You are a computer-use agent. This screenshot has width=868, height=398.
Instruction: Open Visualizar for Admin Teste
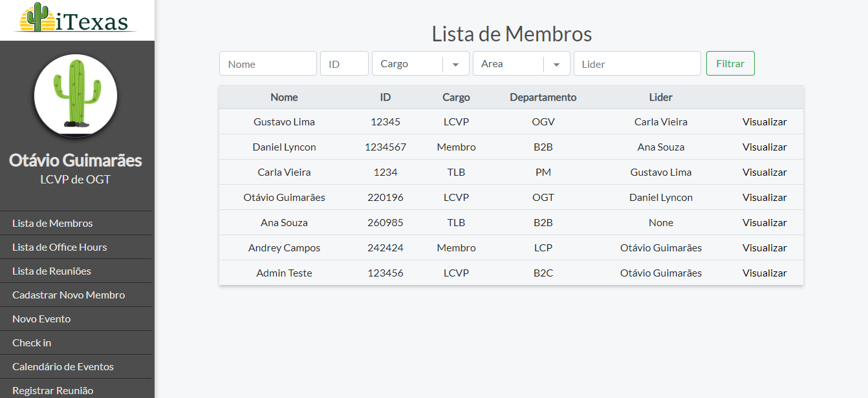point(765,273)
